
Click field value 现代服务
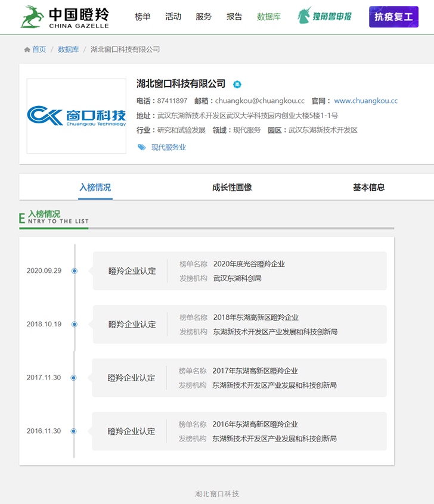point(247,130)
